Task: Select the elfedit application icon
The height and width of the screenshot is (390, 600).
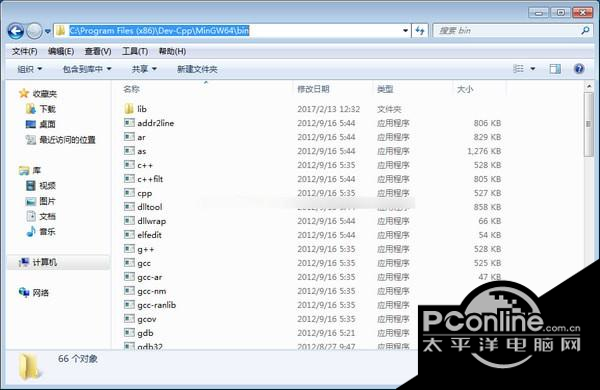Action: tap(129, 235)
